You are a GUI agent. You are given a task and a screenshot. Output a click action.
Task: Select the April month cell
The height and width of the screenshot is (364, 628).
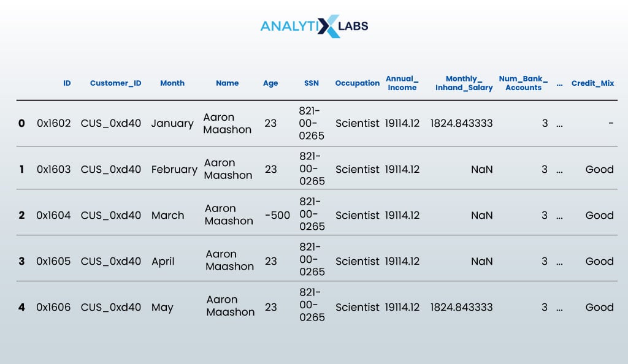[163, 261]
